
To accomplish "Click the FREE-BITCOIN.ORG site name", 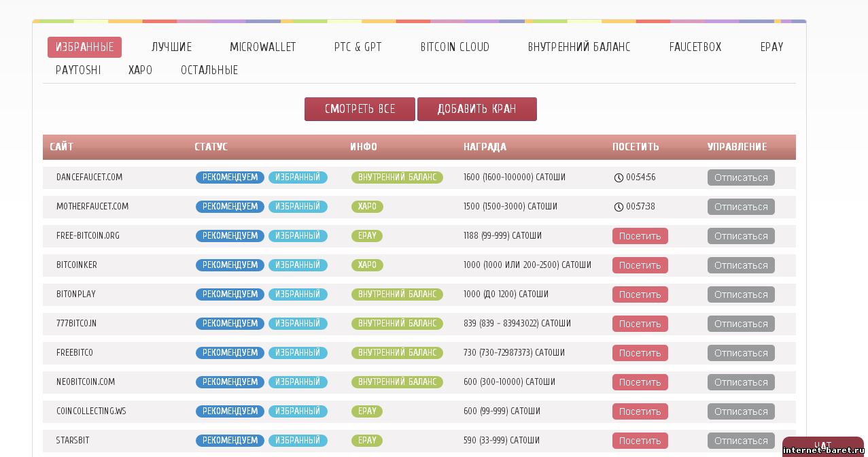I will pyautogui.click(x=88, y=236).
